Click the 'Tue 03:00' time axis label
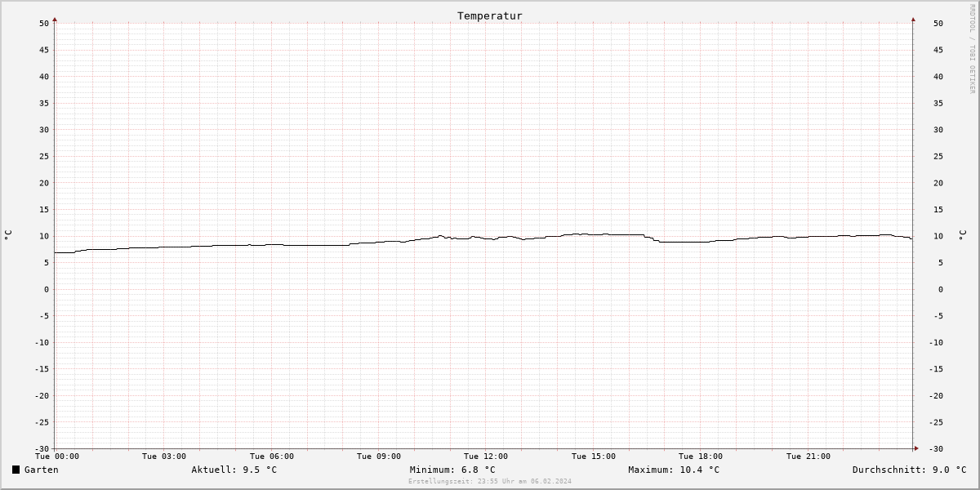Screen dimensions: 980x490 click(164, 457)
